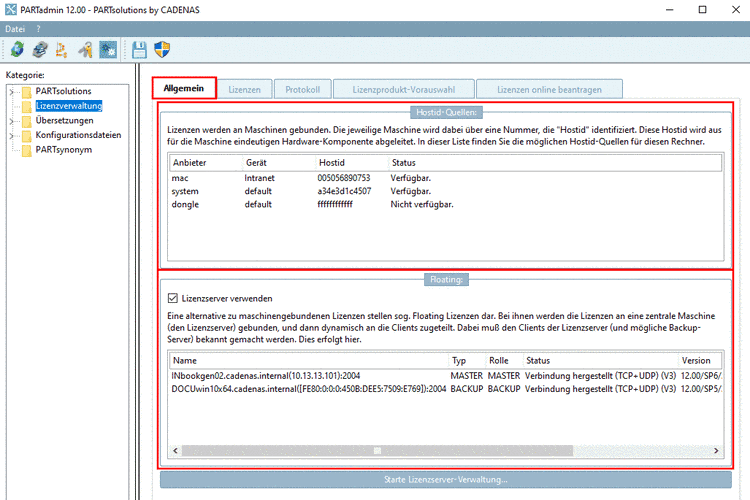
Task: Click the BACKUP Rolle cell
Action: click(504, 389)
